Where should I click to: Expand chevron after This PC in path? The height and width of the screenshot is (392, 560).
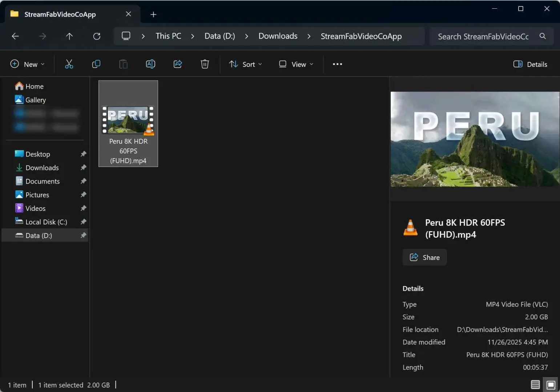point(193,36)
